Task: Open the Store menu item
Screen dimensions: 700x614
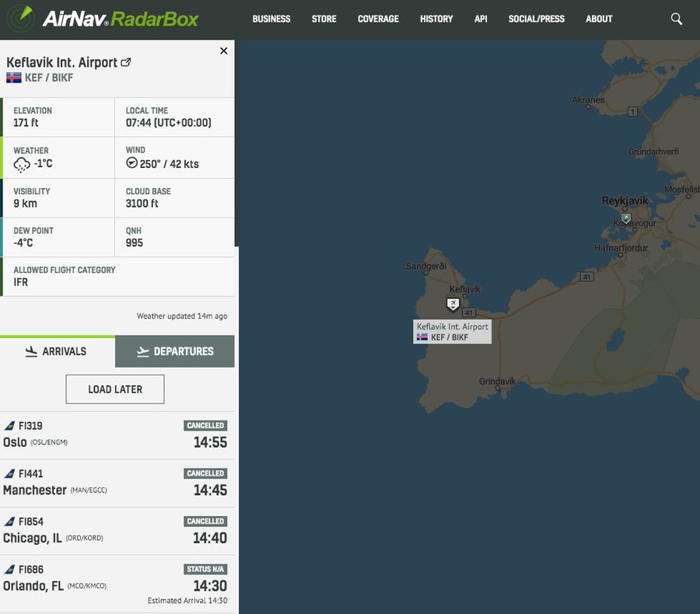Action: tap(324, 19)
